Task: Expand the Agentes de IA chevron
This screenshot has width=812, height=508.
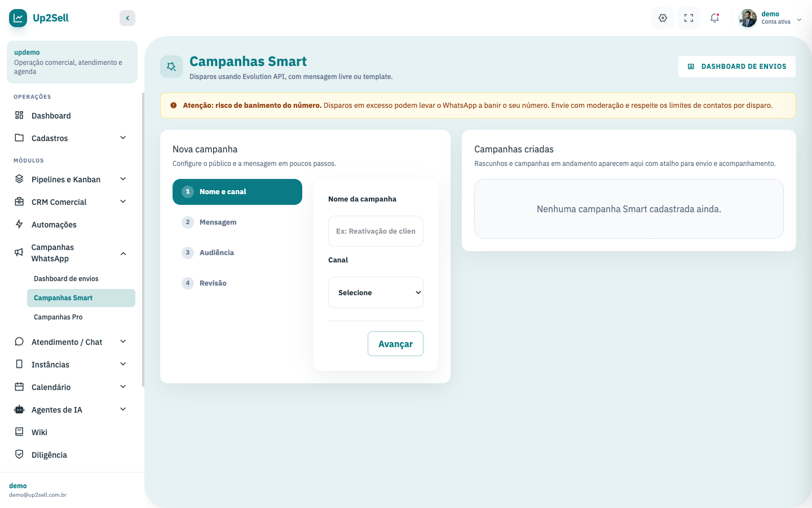Action: [x=123, y=409]
